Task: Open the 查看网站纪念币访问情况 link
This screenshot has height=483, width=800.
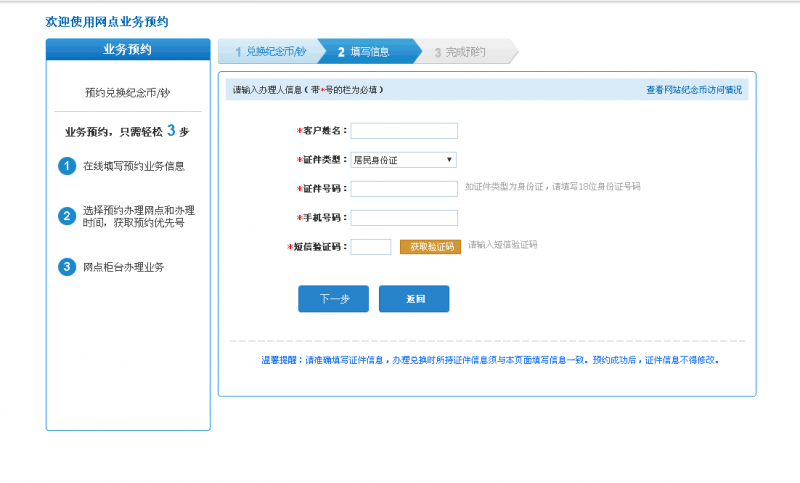Action: click(x=694, y=90)
